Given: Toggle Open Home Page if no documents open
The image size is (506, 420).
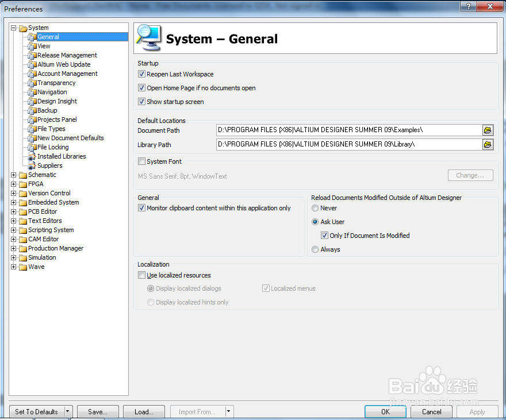Looking at the screenshot, I should pos(141,88).
